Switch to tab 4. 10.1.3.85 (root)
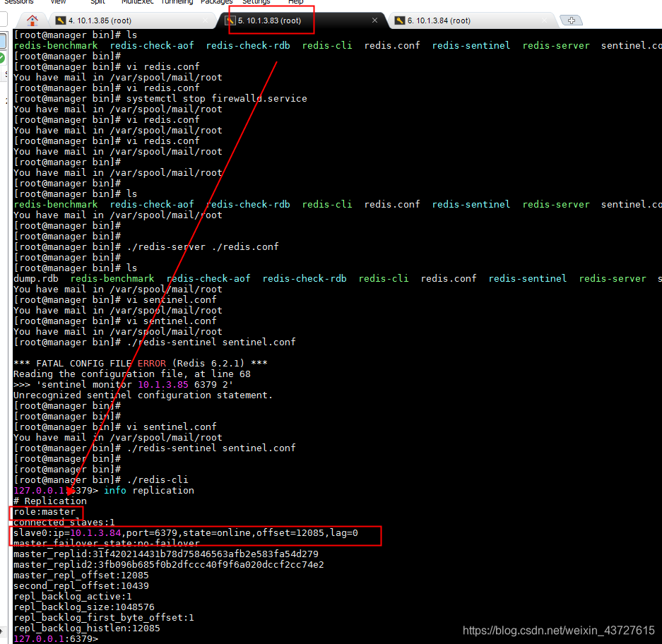The width and height of the screenshot is (662, 644). (x=133, y=20)
